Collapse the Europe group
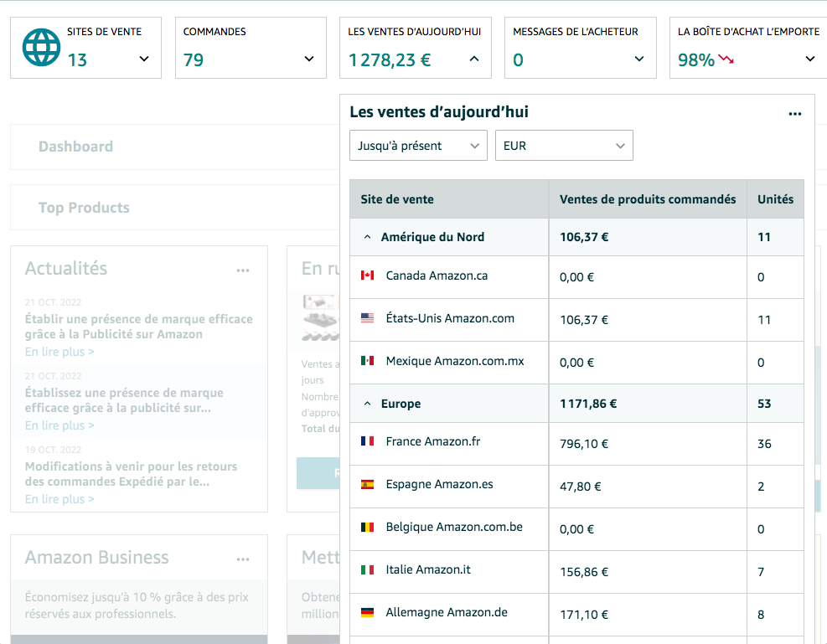Screen dimensions: 827x644 point(368,404)
